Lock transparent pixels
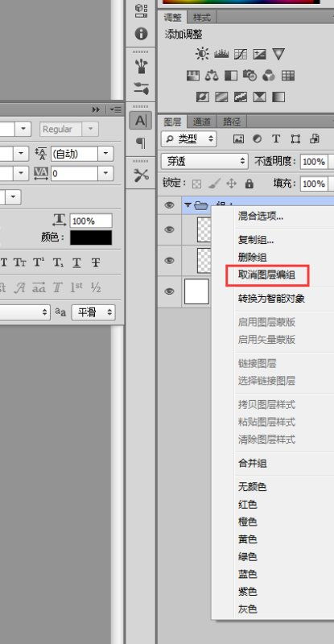This screenshot has width=334, height=644. (197, 184)
